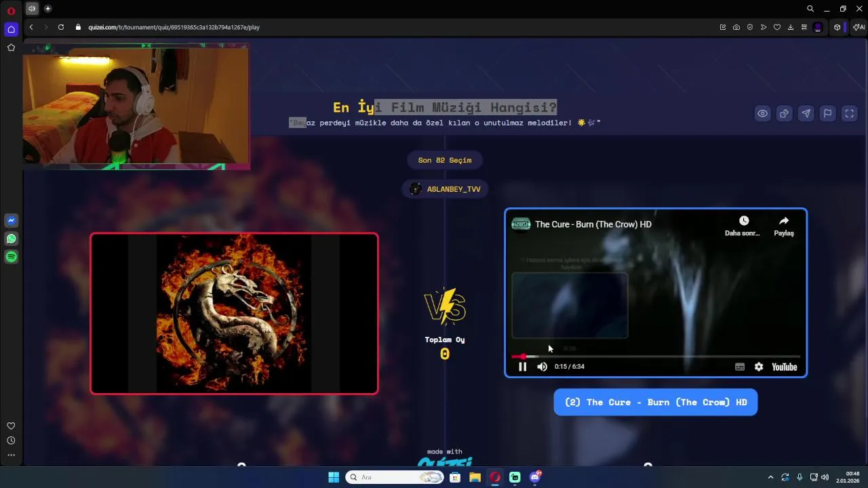Open Easy Setup sliders icon
Image resolution: width=868 pixels, height=488 pixels.
pos(804,27)
